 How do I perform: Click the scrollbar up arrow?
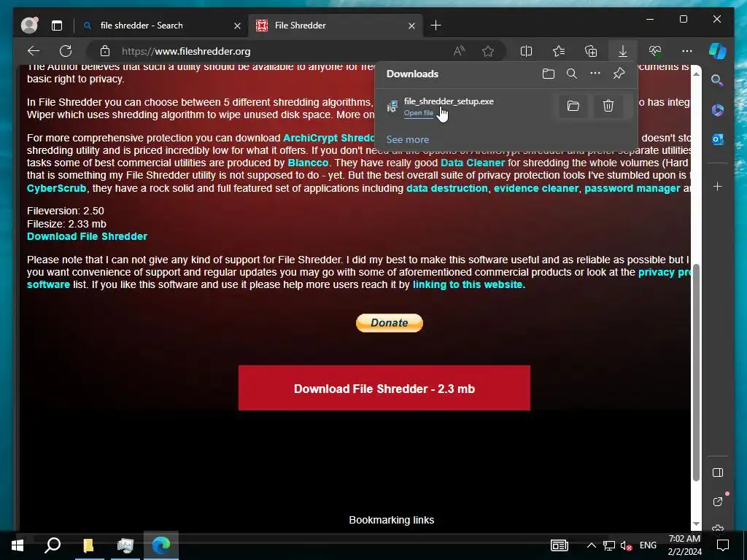pyautogui.click(x=696, y=74)
